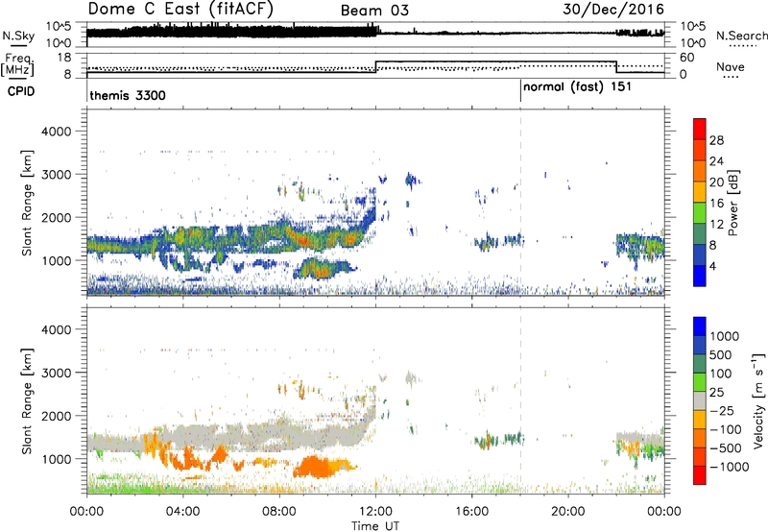The height and width of the screenshot is (532, 768).
Task: Click the frequency step-up at 12:00
Action: pos(375,67)
